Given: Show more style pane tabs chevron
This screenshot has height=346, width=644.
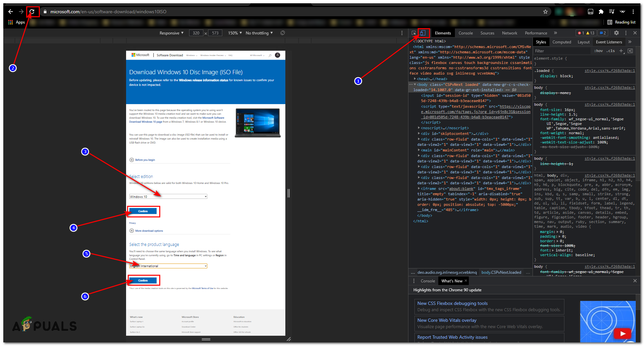Looking at the screenshot, I should point(630,42).
